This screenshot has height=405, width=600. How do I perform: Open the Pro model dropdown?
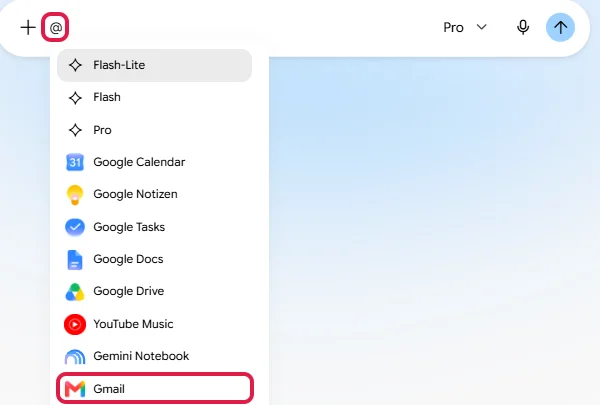click(465, 28)
